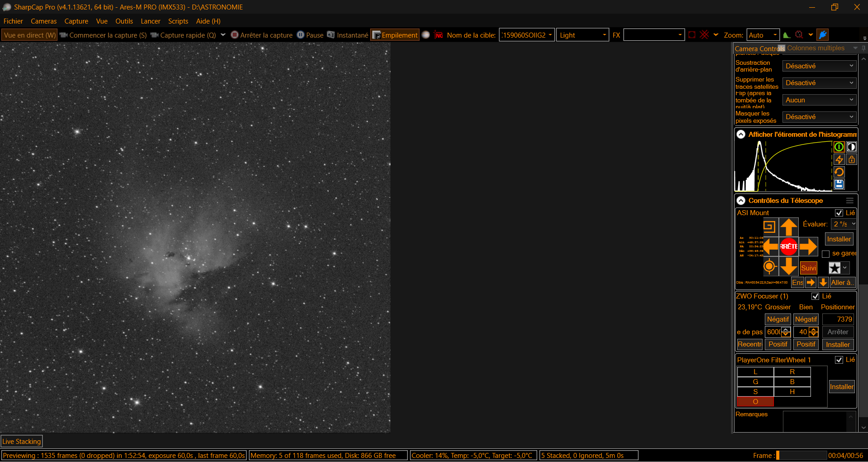Click the Grossier Négatif focuser button
This screenshot has height=462, width=868.
click(x=778, y=319)
